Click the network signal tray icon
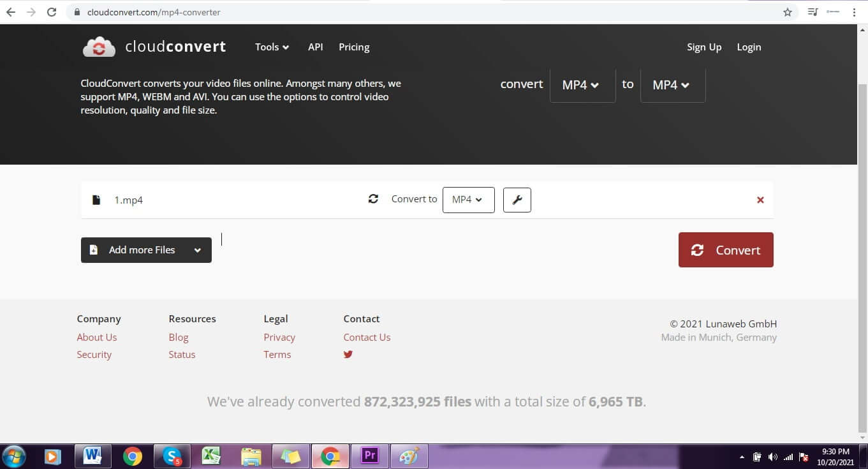This screenshot has width=868, height=469. (788, 457)
